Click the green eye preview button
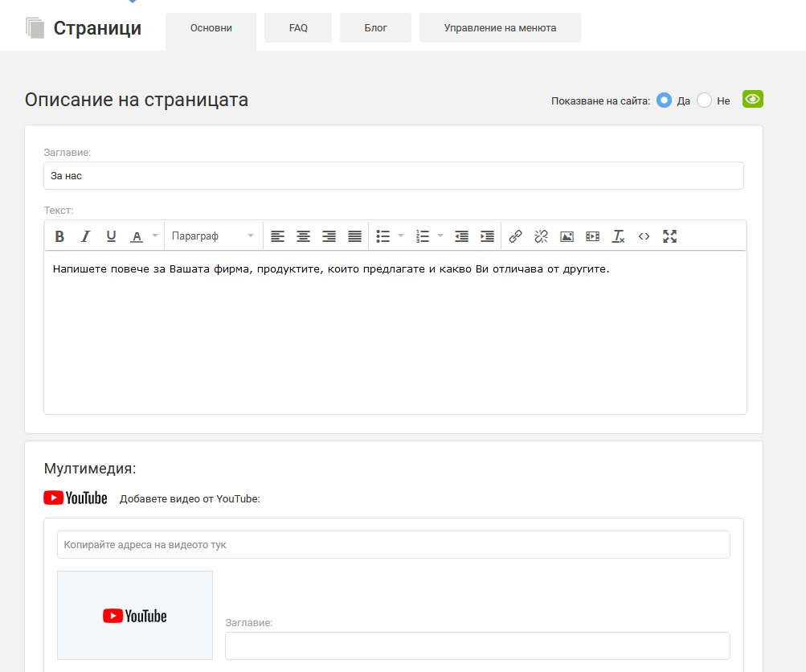The width and height of the screenshot is (806, 672). click(x=752, y=99)
